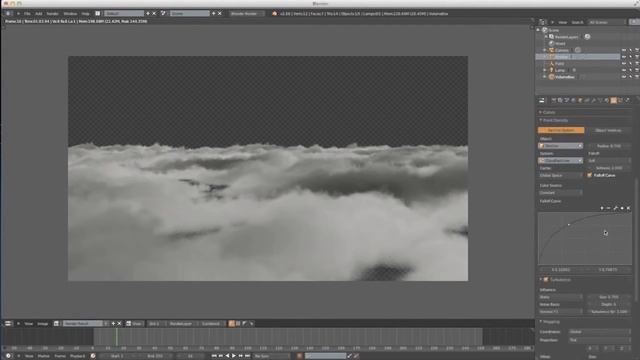Click the jump to end playback button
Image resolution: width=640 pixels, height=360 pixels.
click(247, 356)
